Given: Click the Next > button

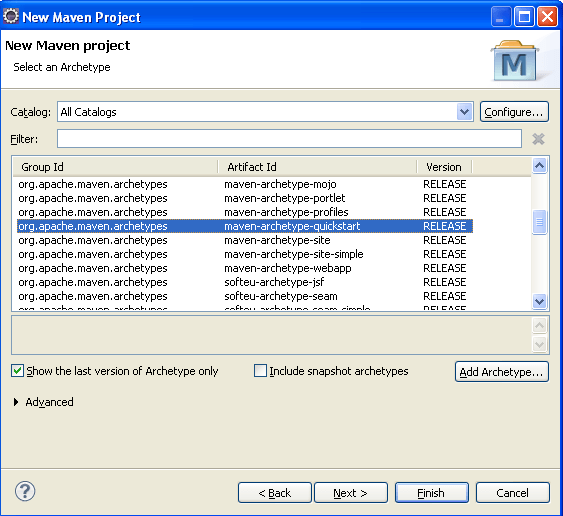Looking at the screenshot, I should (x=351, y=493).
